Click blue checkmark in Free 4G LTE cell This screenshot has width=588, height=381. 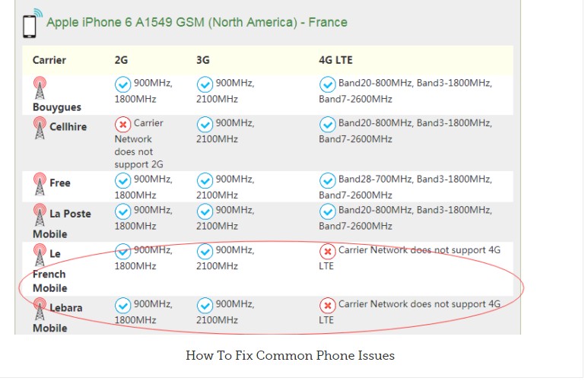click(327, 181)
